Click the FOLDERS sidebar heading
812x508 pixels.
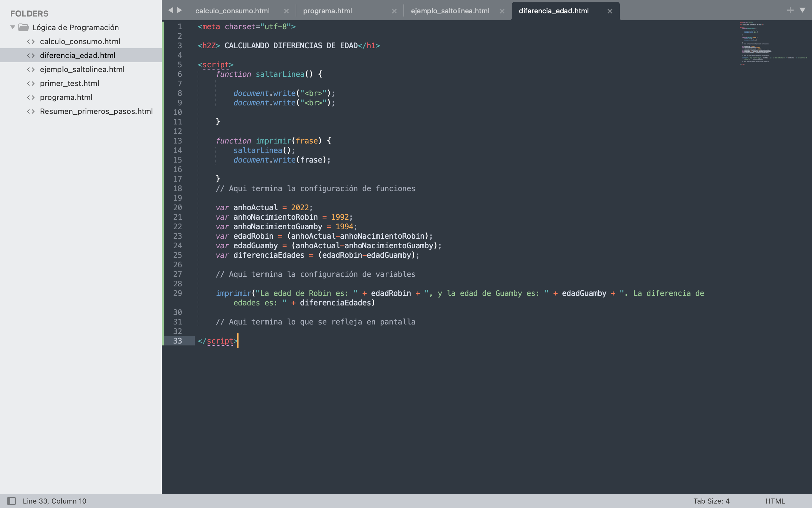[29, 13]
